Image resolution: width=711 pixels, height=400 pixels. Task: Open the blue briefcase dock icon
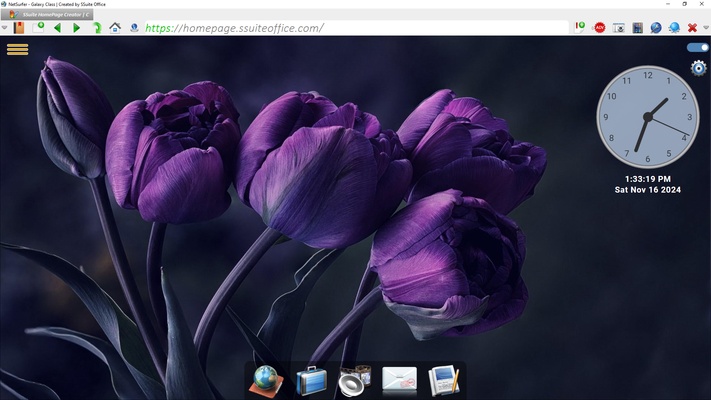311,381
